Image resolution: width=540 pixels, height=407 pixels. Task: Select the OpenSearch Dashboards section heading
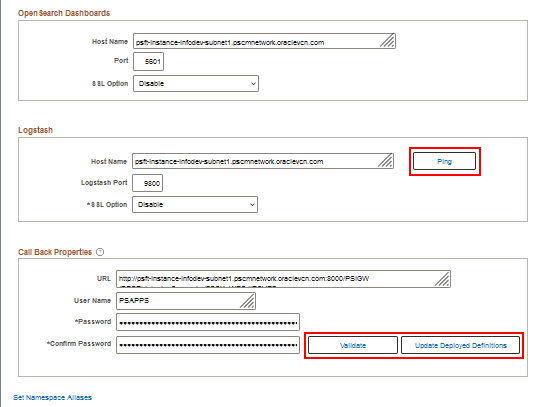(x=64, y=13)
